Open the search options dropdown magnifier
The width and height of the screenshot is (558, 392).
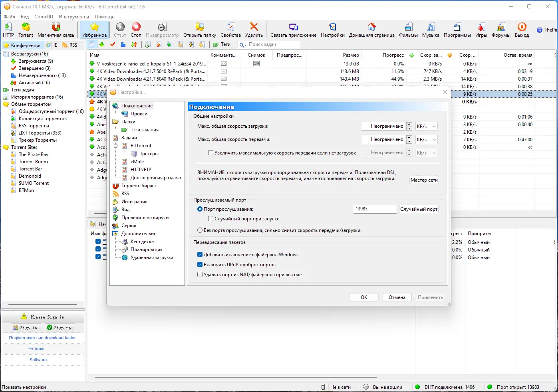243,45
